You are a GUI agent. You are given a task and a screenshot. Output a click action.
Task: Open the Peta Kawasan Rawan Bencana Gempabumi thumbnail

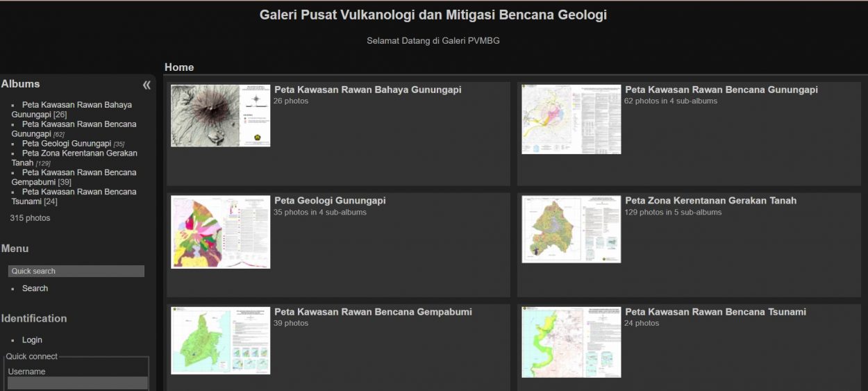220,340
